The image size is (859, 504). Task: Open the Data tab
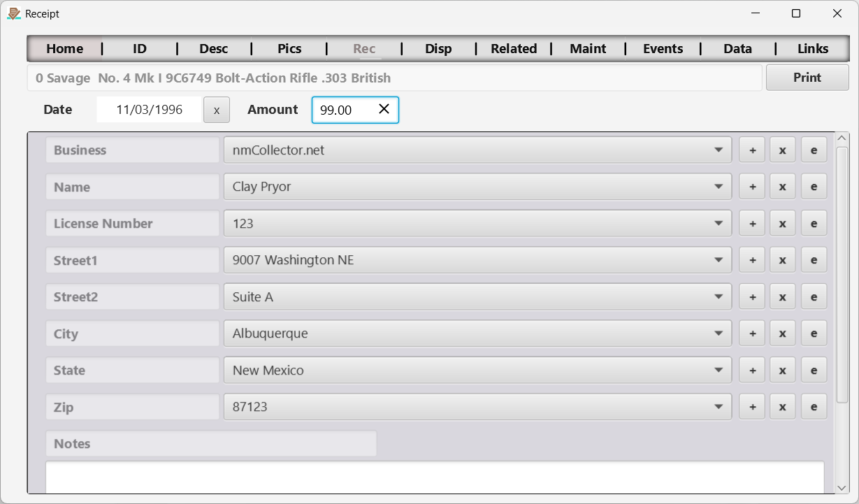pos(738,48)
